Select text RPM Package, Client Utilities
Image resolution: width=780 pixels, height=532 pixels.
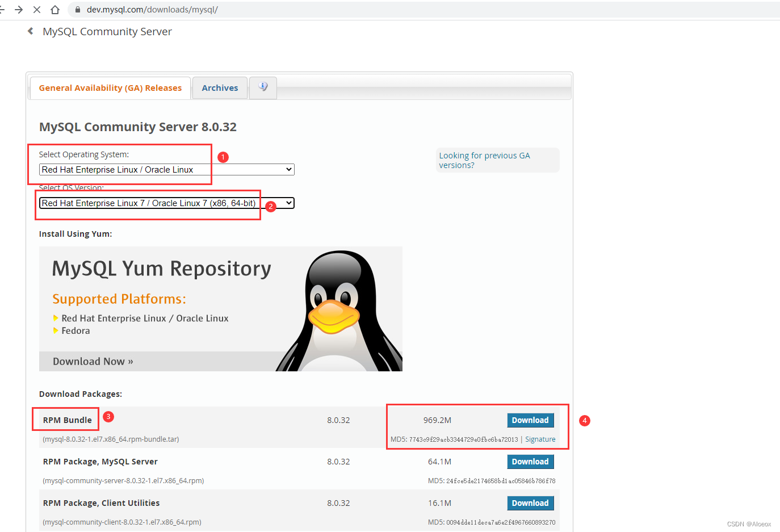point(101,503)
